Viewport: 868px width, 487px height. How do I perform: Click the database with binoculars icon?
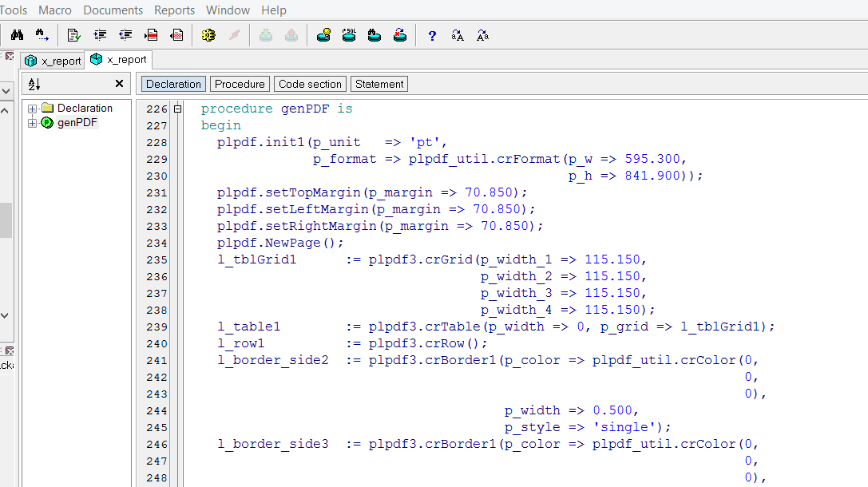[375, 36]
